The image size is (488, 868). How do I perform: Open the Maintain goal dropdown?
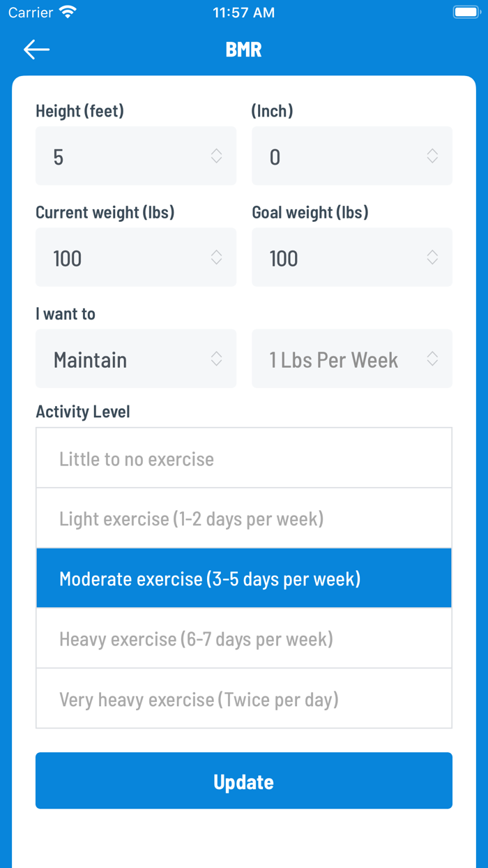click(x=136, y=358)
